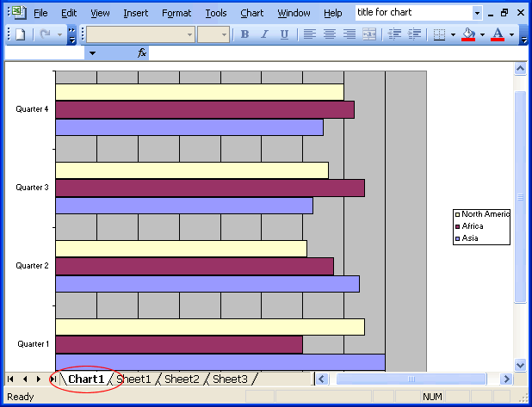Viewport: 532px width, 407px height.
Task: Open the Tools menu
Action: (x=216, y=13)
